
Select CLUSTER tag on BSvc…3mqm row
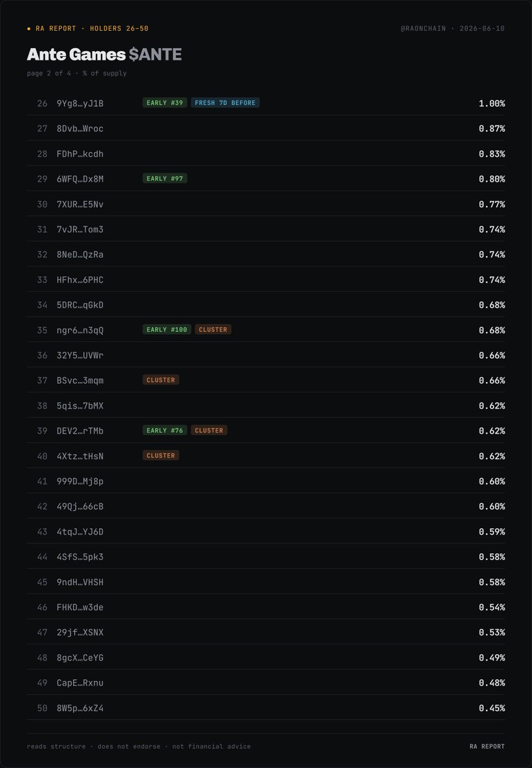(160, 380)
